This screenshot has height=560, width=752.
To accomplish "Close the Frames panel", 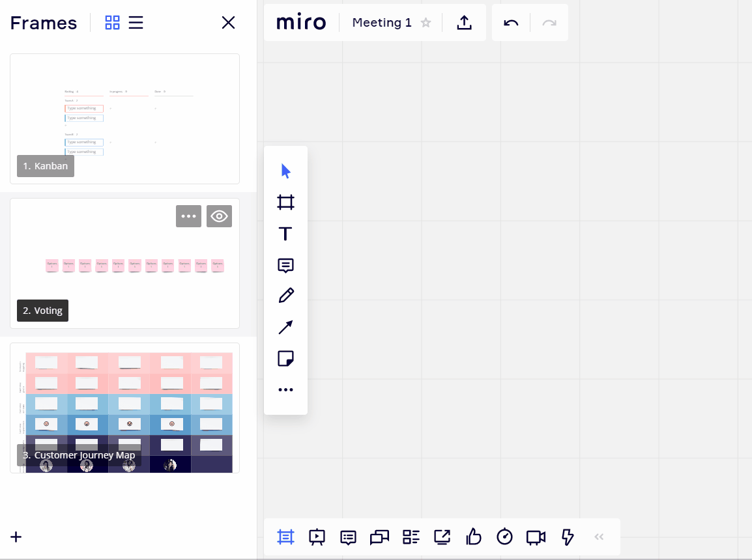I will [228, 23].
